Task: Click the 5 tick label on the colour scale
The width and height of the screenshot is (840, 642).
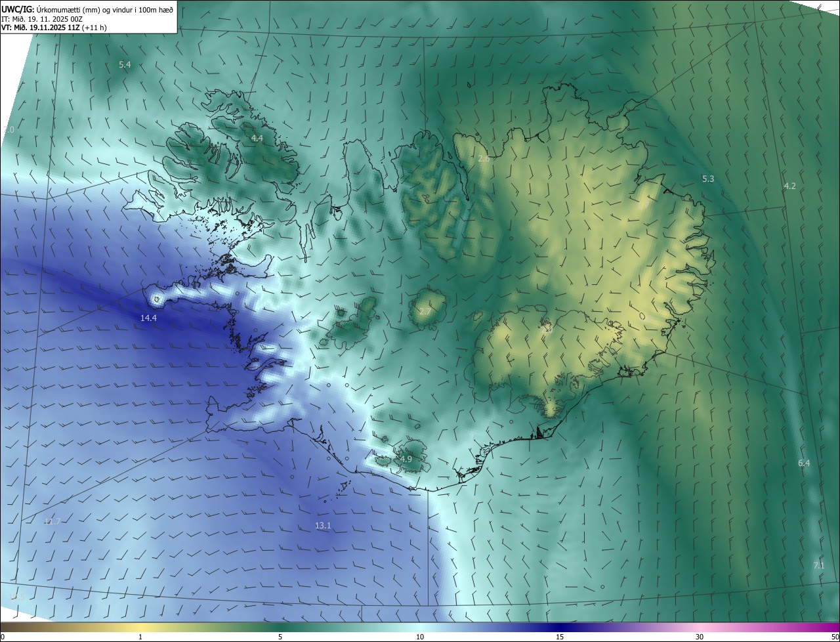Action: (x=280, y=637)
